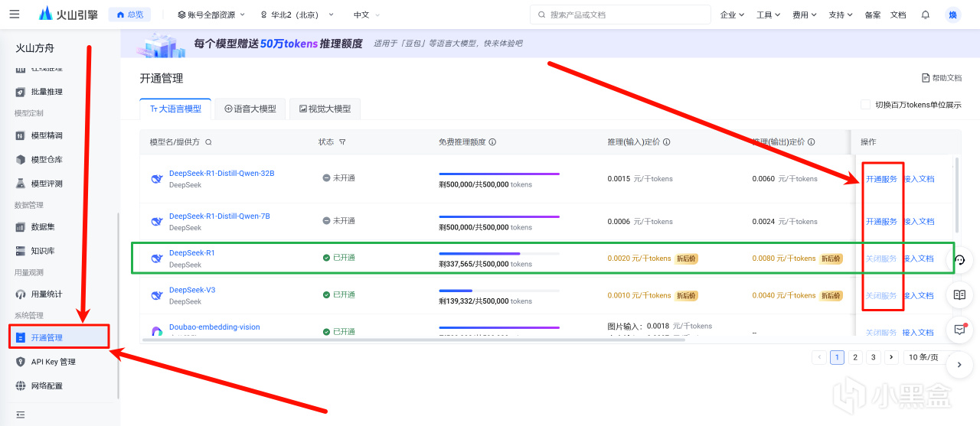
Task: Switch to 大语言模型 tab
Action: coord(175,109)
